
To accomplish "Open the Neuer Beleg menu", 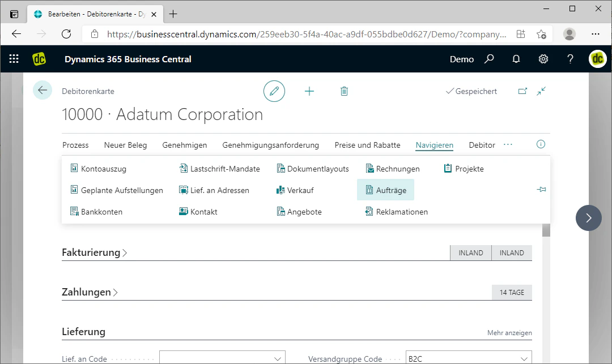I will point(125,145).
